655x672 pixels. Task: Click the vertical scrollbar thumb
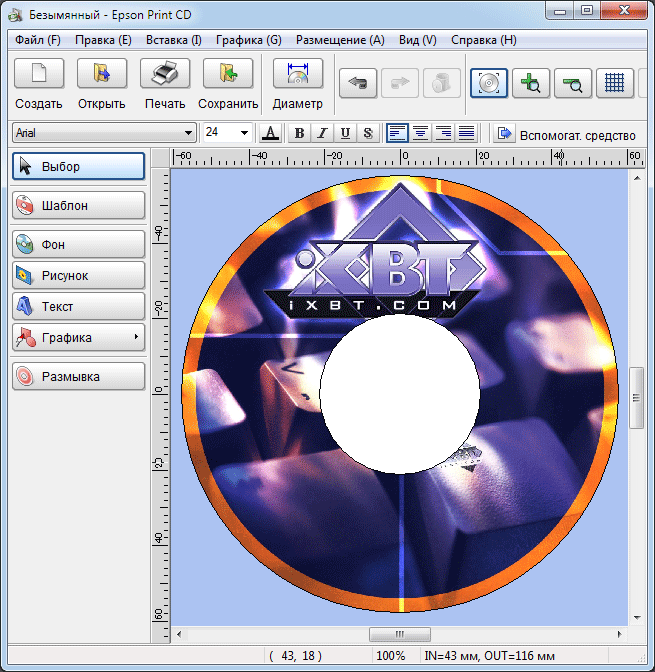click(x=637, y=398)
